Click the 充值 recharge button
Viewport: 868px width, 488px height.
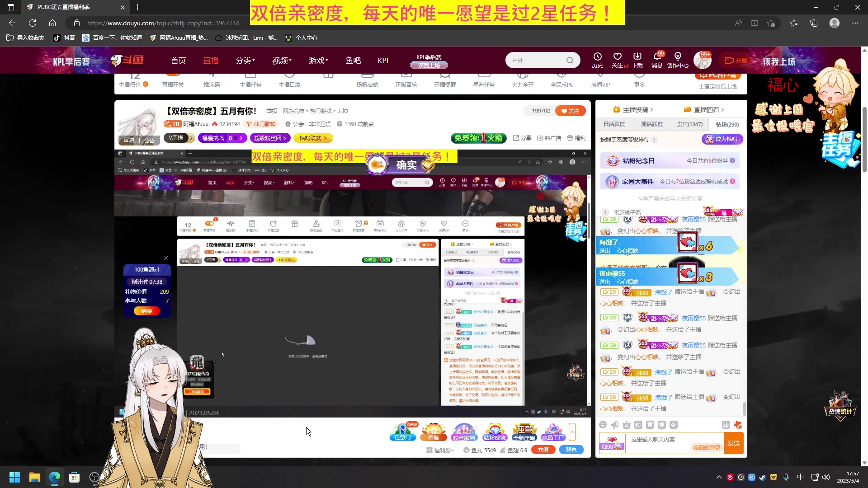543,450
